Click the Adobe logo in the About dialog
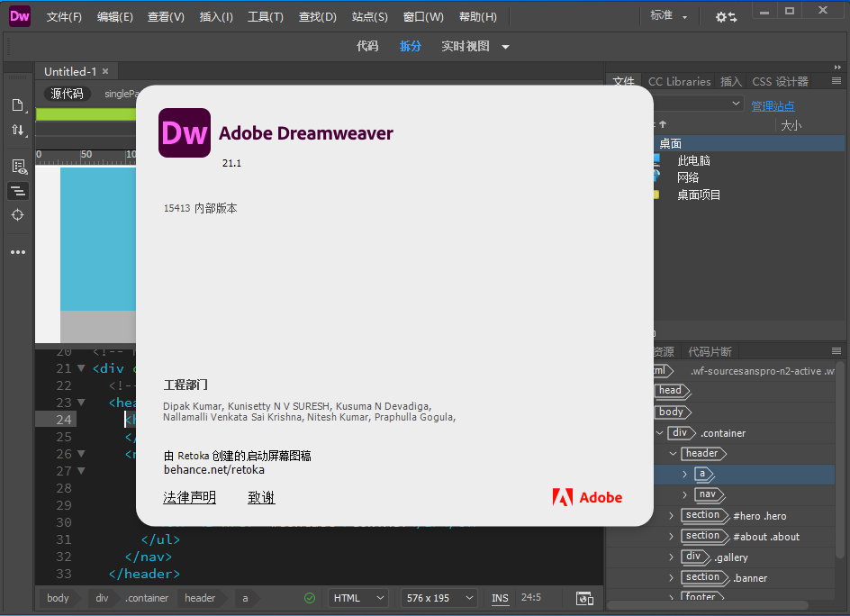This screenshot has height=616, width=850. pos(587,497)
